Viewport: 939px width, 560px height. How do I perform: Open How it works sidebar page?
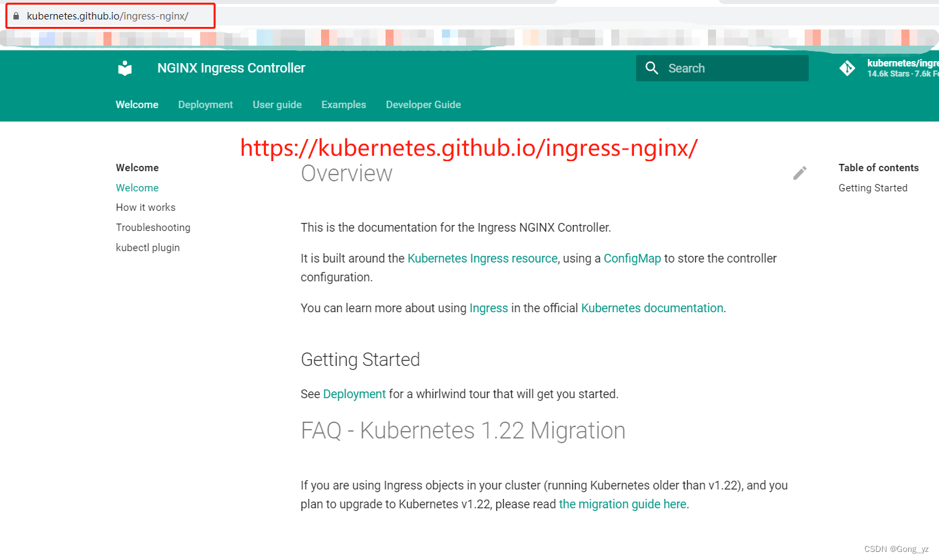point(146,207)
